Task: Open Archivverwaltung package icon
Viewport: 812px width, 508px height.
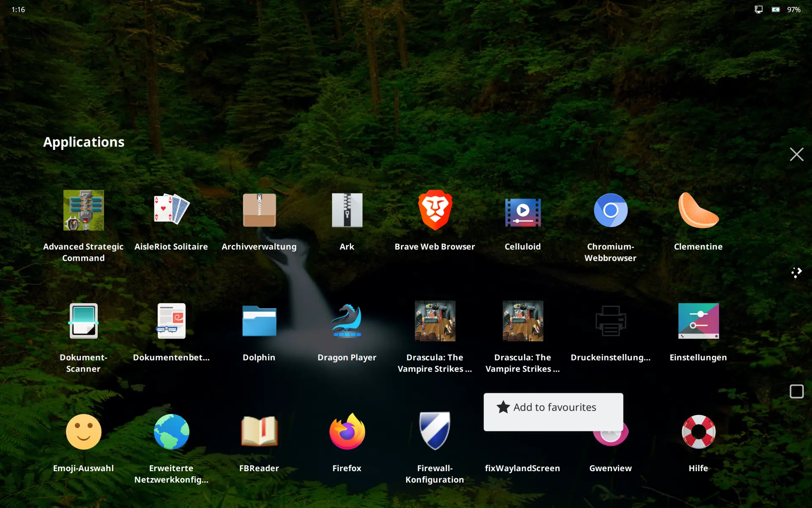Action: [259, 210]
